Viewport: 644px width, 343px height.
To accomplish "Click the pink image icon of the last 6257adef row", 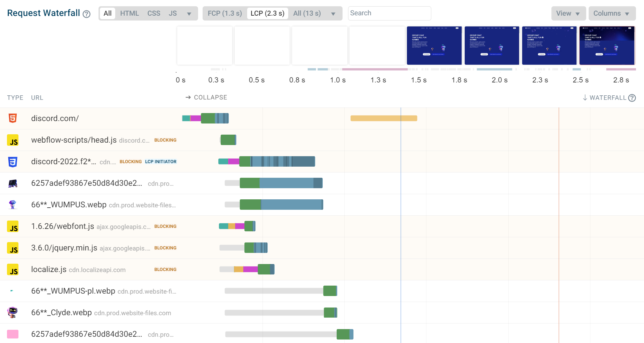I will pos(13,334).
